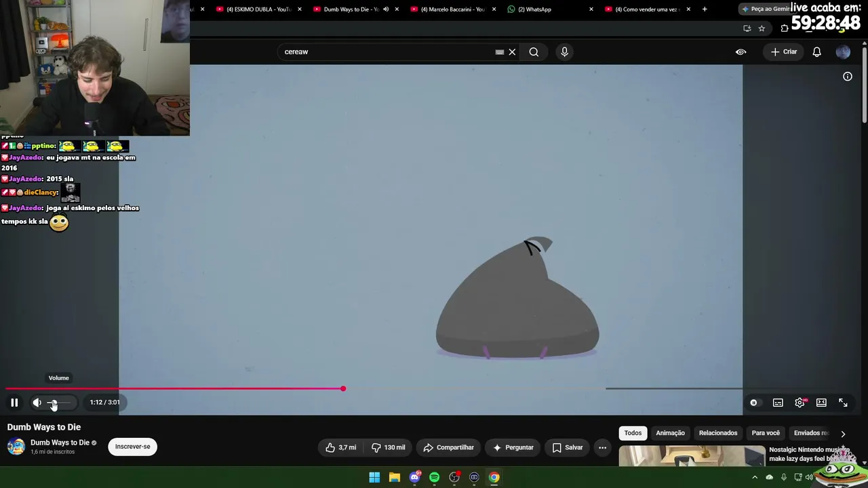Image resolution: width=868 pixels, height=488 pixels.
Task: Select the Para você filter chip
Action: pos(766,433)
